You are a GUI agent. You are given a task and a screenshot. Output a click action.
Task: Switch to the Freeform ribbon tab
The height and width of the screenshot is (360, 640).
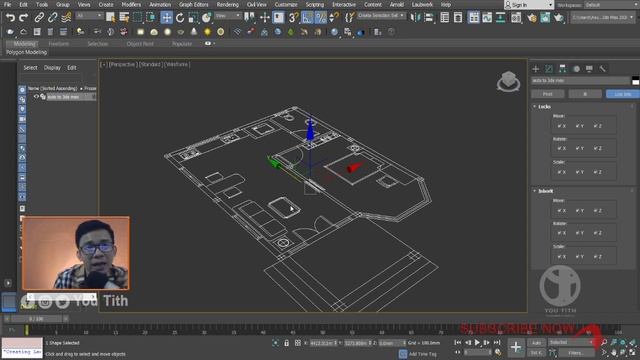coord(59,44)
